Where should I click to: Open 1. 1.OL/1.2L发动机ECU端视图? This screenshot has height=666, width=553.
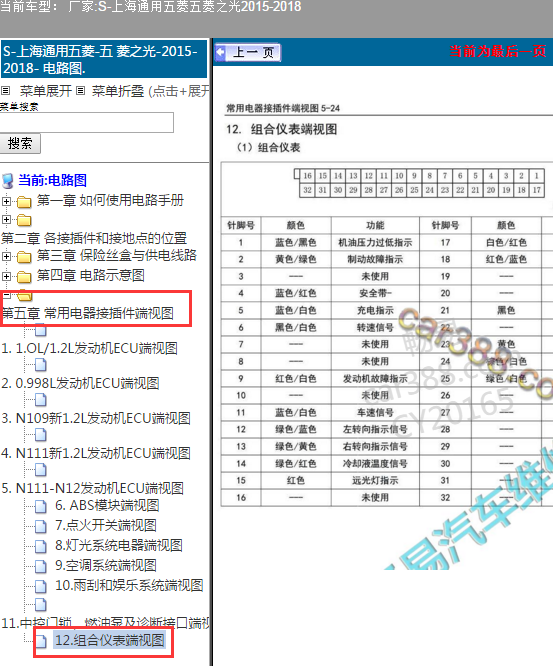[90, 348]
